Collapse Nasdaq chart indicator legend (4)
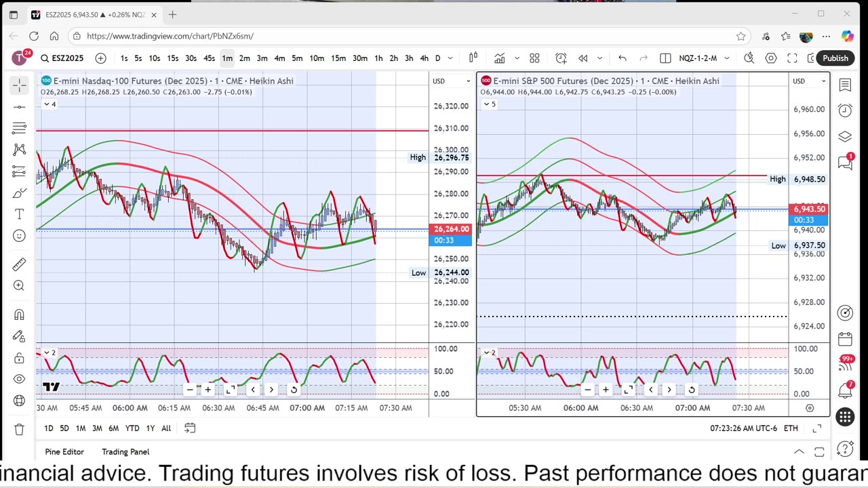Viewport: 868px width, 488px height. [50, 104]
